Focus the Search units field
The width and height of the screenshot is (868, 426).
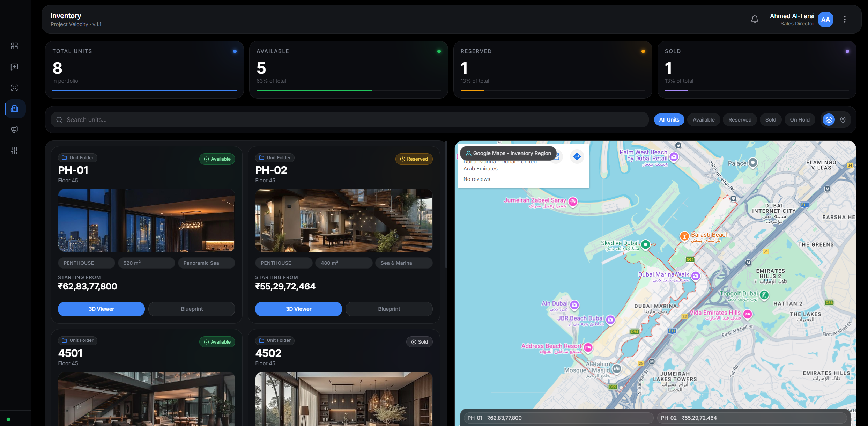(350, 120)
